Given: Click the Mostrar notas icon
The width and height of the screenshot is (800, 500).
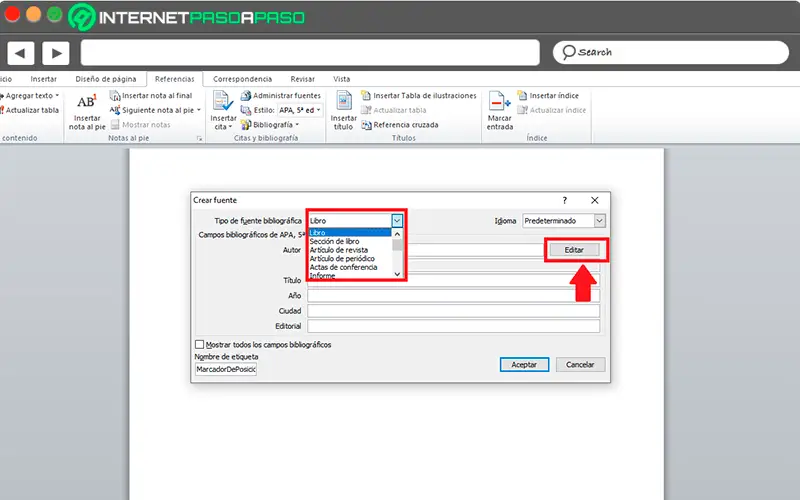Looking at the screenshot, I should 115,124.
